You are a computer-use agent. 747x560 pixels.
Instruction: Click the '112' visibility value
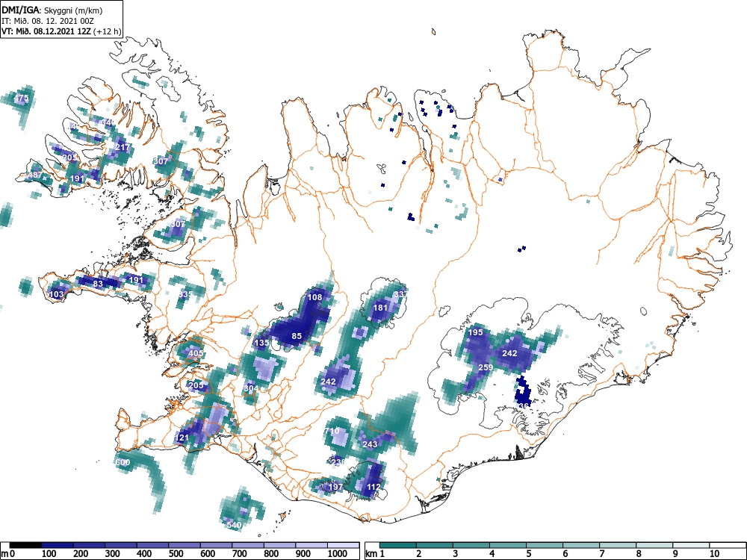[373, 487]
